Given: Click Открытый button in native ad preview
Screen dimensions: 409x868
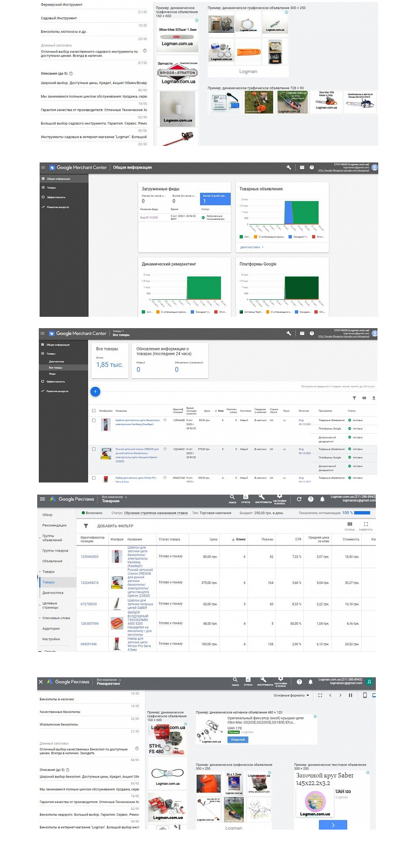Looking at the screenshot, I should tap(238, 739).
